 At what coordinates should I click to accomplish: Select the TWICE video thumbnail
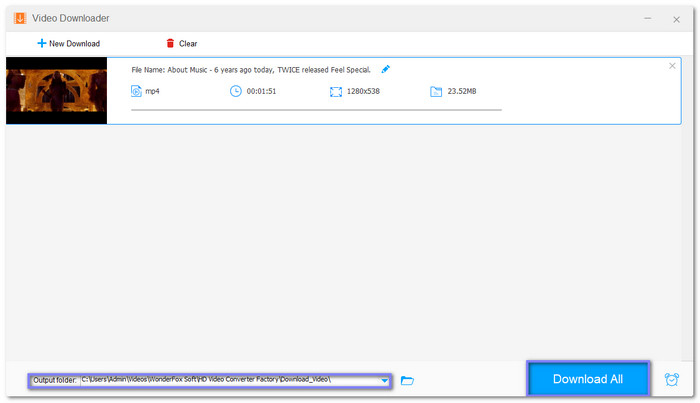tap(56, 90)
